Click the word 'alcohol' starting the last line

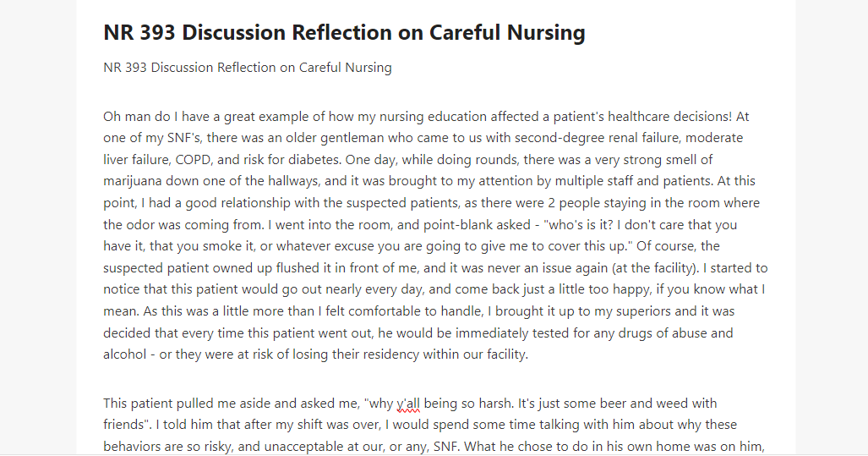[124, 354]
